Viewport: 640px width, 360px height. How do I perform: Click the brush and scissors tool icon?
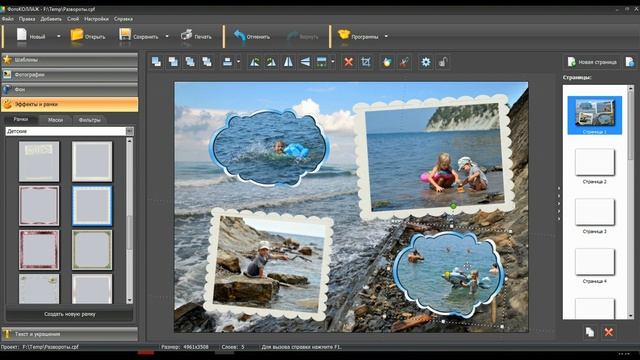[404, 62]
